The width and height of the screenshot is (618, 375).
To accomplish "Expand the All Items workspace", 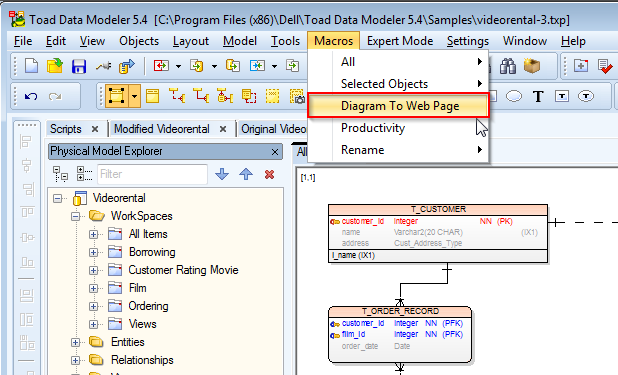I will point(93,235).
